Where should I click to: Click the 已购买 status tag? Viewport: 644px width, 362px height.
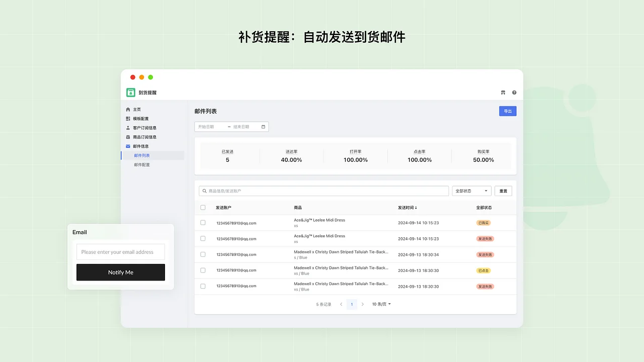coord(484,223)
